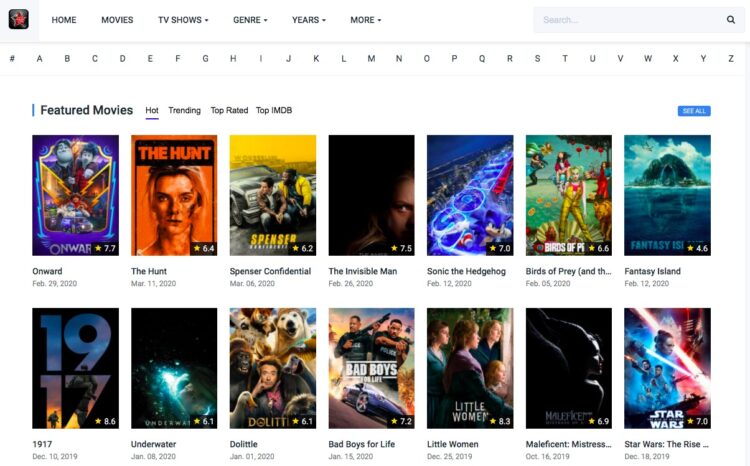750x466 pixels.
Task: Click The Hunt title text
Action: 149,271
